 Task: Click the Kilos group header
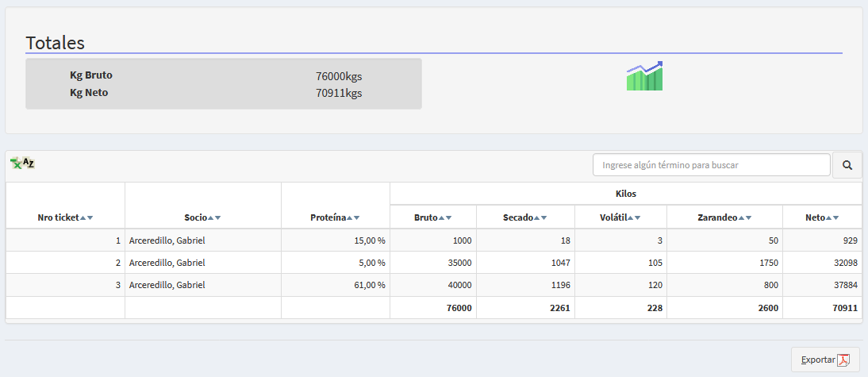625,194
